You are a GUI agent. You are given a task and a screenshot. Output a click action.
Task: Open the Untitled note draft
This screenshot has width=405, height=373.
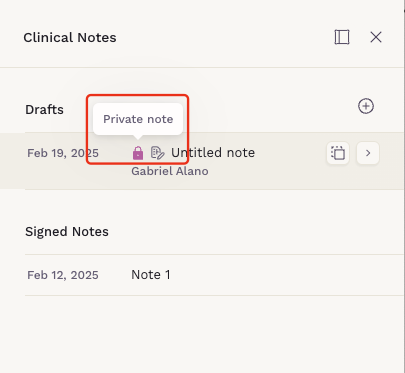213,153
